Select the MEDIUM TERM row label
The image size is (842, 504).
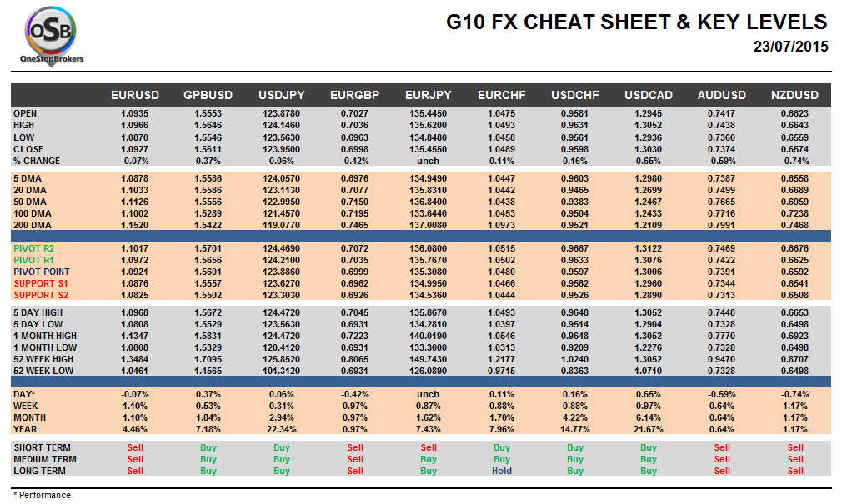pyautogui.click(x=45, y=459)
